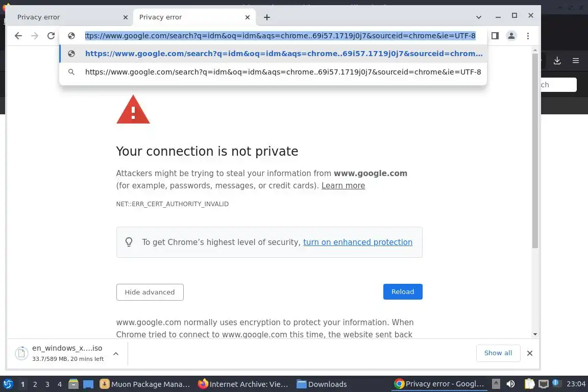Follow turn on enhanced protection link
The image size is (588, 392).
click(357, 242)
